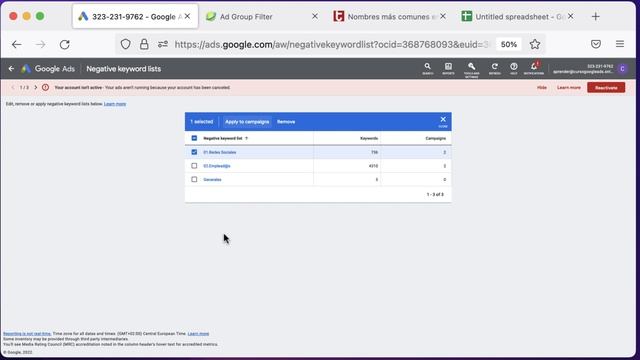Click the padlock site info icon

(144, 44)
